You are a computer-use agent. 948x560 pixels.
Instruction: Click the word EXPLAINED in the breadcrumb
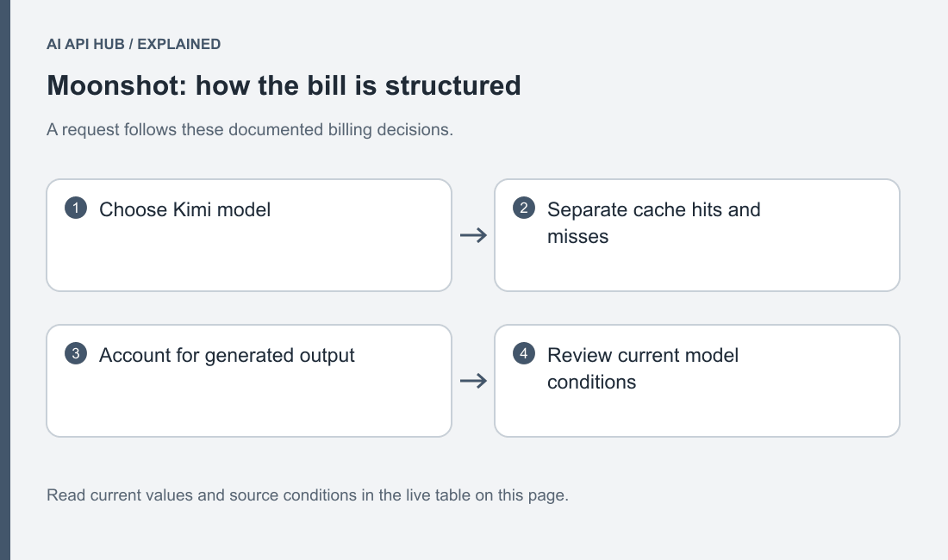pos(179,44)
